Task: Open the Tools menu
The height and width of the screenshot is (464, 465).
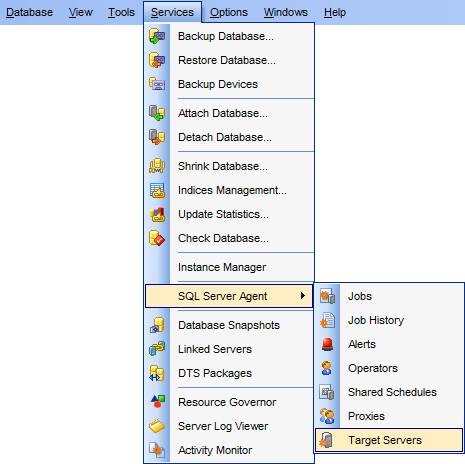Action: [121, 12]
